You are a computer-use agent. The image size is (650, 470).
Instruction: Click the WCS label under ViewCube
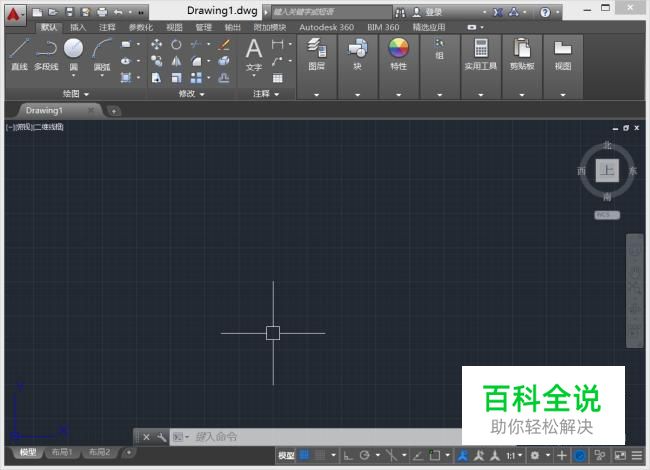606,215
